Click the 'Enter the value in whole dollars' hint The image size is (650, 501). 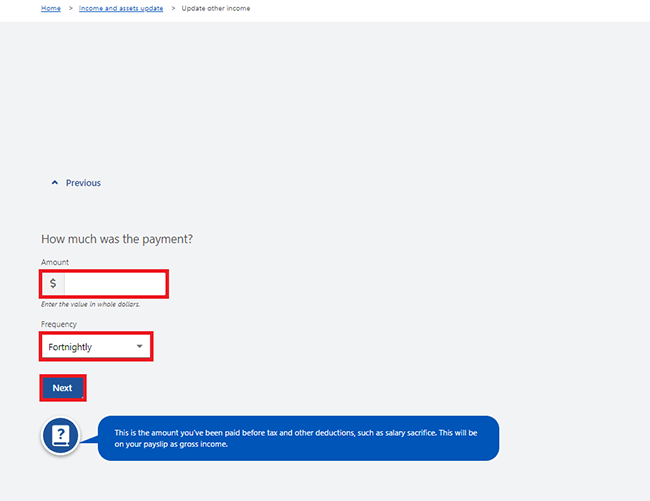(90, 304)
